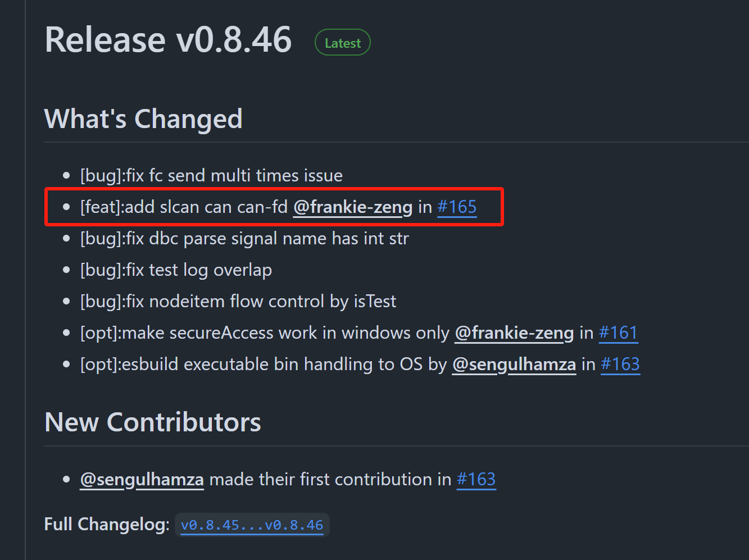This screenshot has width=749, height=560.
Task: Click 'fix test log overlap' entry
Action: click(x=176, y=270)
